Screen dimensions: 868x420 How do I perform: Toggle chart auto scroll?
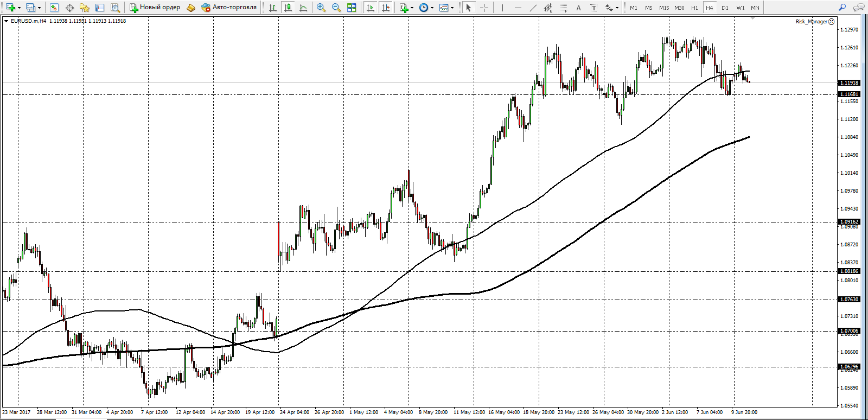click(x=371, y=8)
